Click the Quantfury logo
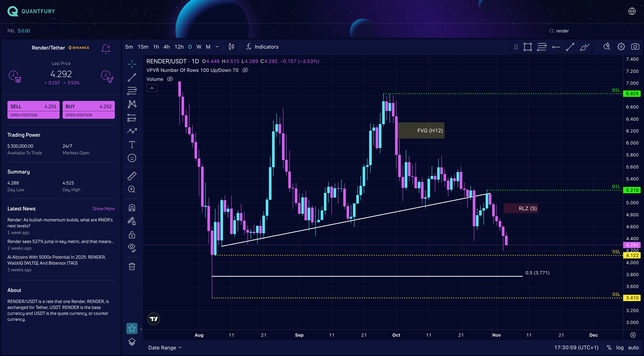The width and height of the screenshot is (644, 356). [x=31, y=11]
